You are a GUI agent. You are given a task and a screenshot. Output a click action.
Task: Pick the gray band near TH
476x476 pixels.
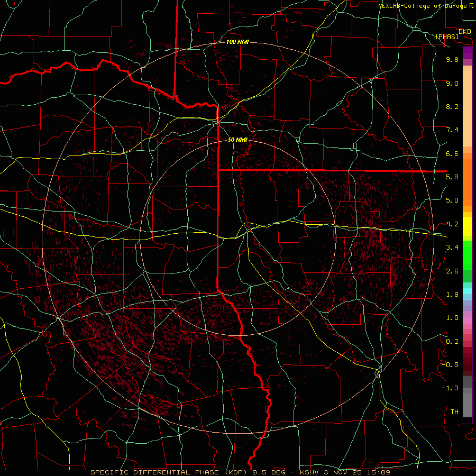(x=467, y=406)
